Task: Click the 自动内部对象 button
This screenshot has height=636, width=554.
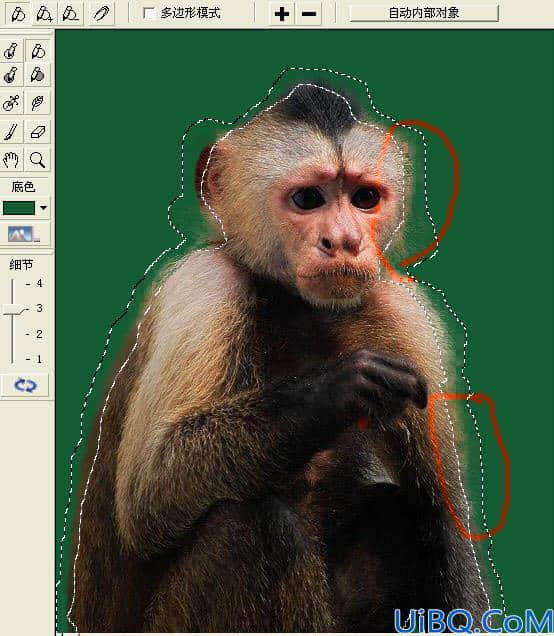Action: [x=424, y=13]
